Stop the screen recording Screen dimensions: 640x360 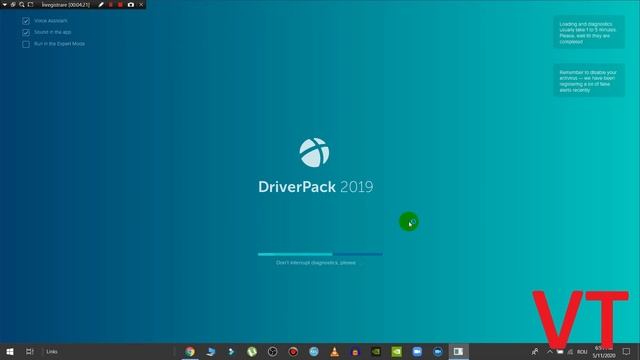pyautogui.click(x=120, y=4)
